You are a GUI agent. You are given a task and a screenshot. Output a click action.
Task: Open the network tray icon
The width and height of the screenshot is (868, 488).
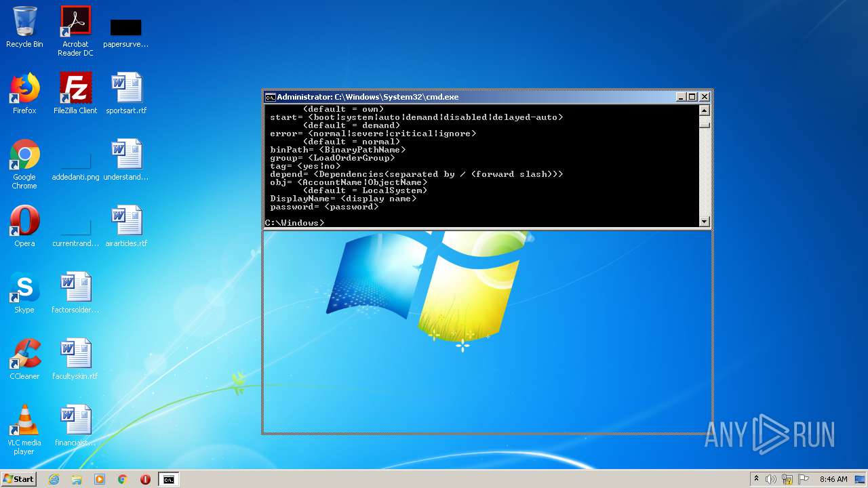(787, 479)
